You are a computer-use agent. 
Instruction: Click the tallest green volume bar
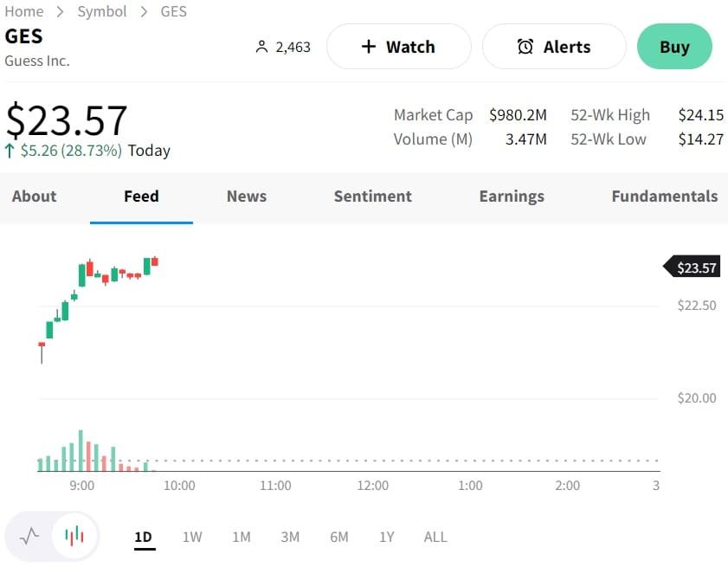point(81,451)
